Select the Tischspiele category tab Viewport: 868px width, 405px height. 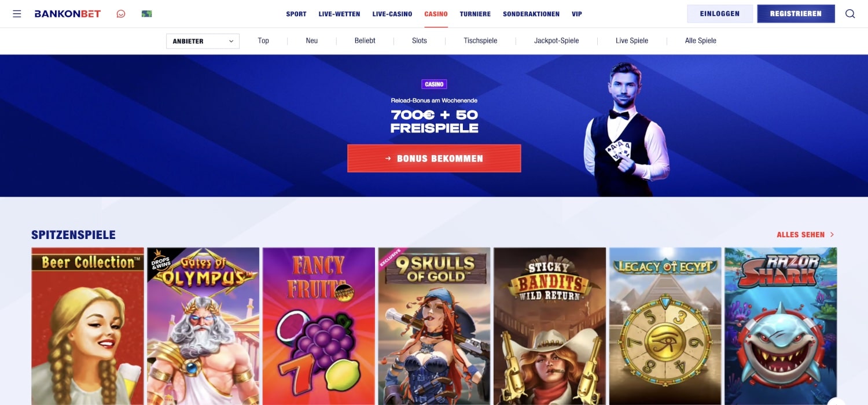(480, 41)
